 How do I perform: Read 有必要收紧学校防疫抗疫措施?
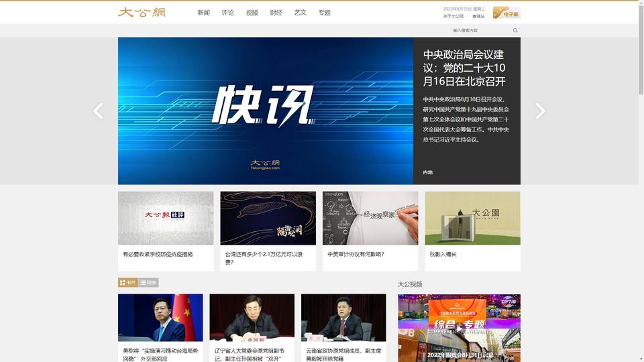[158, 255]
